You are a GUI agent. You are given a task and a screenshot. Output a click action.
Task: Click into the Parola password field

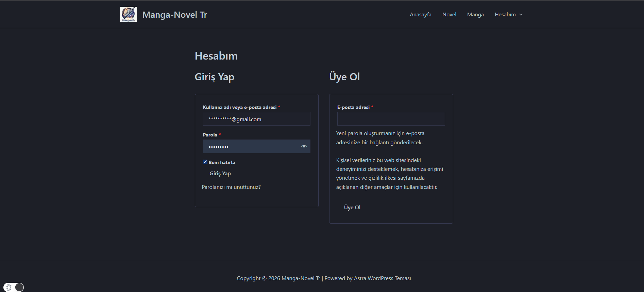(252, 146)
